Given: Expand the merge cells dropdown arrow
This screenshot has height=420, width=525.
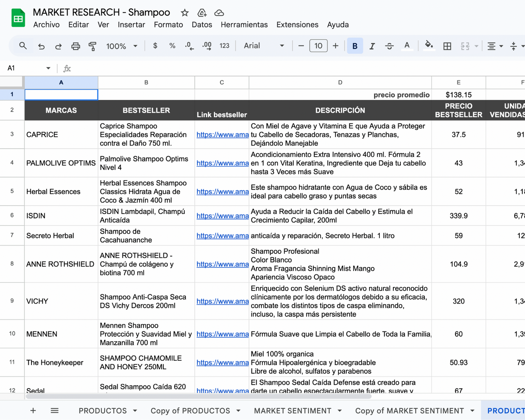Looking at the screenshot, I should pyautogui.click(x=477, y=46).
